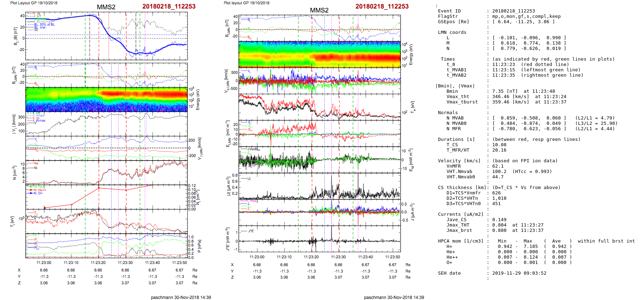644x300 pixels.
Task: Click the 'within full brst int' text
Action: pos(607,241)
